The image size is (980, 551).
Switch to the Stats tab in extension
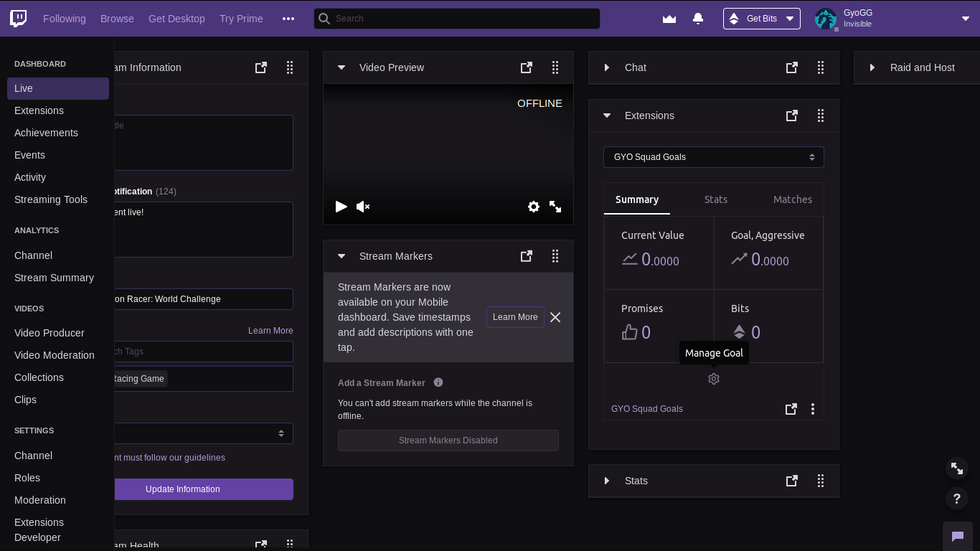[716, 199]
